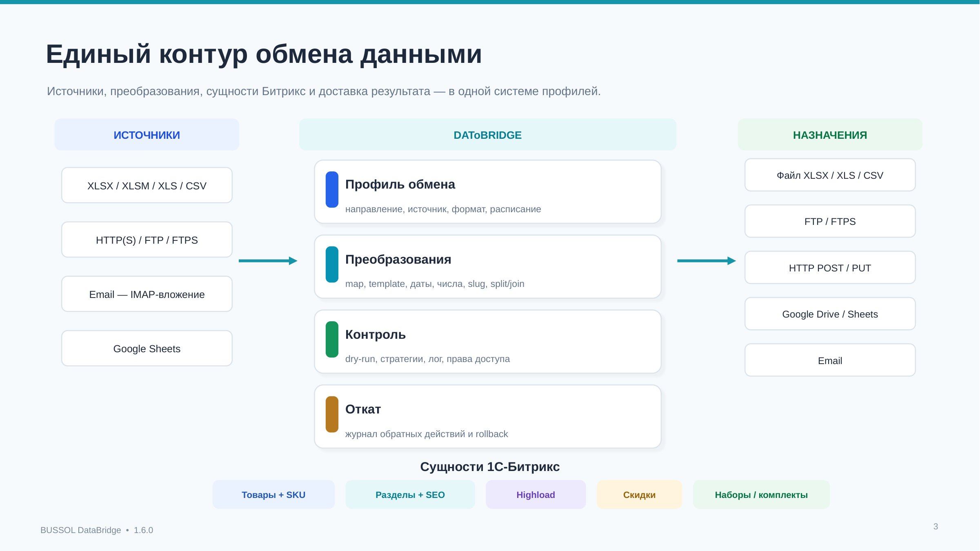The width and height of the screenshot is (980, 551).
Task: Click the НАЗНАЧЕНИЯ column header
Action: 830,135
